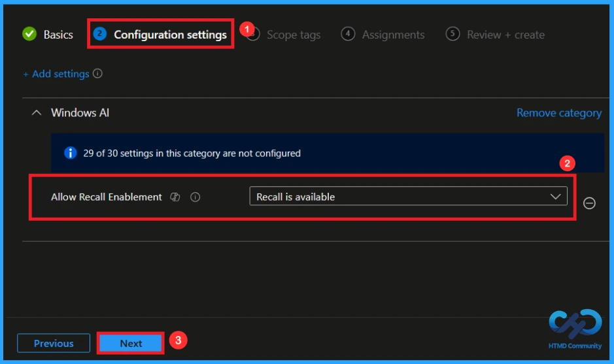Click the Windows AI category heading

point(80,112)
